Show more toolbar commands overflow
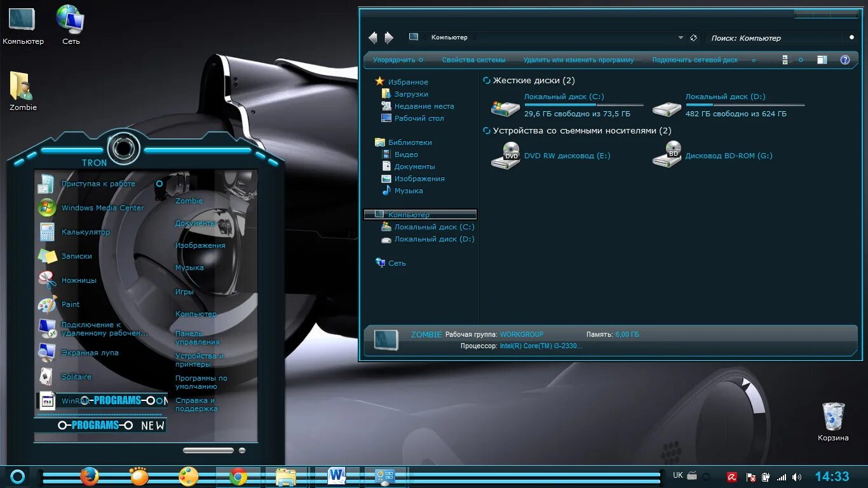The width and height of the screenshot is (868, 488). (754, 60)
